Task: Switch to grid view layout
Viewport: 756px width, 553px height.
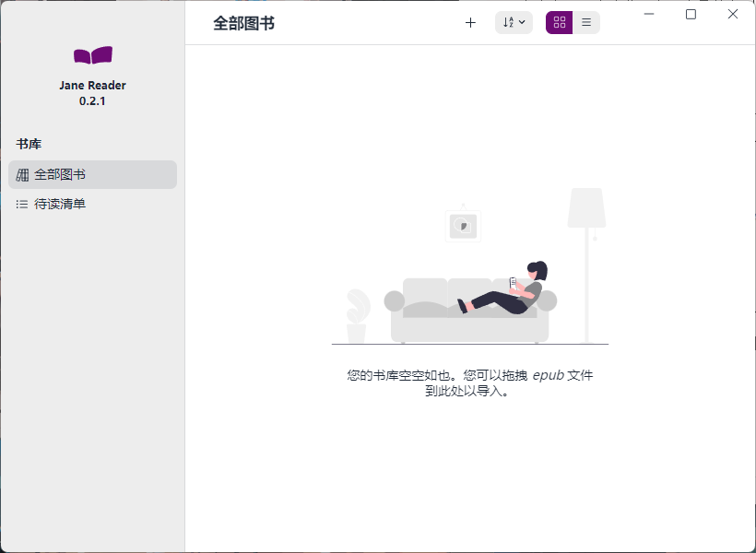Action: pyautogui.click(x=560, y=23)
